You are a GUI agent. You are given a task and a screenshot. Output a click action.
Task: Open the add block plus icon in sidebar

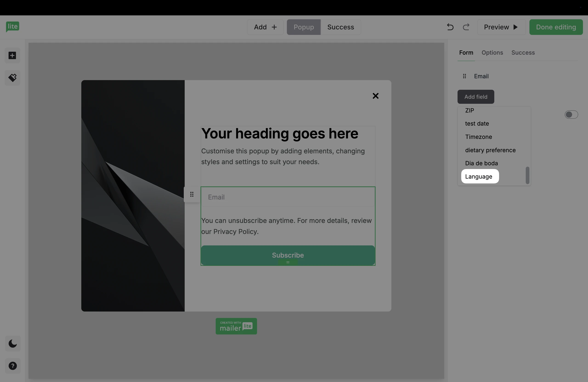(12, 55)
